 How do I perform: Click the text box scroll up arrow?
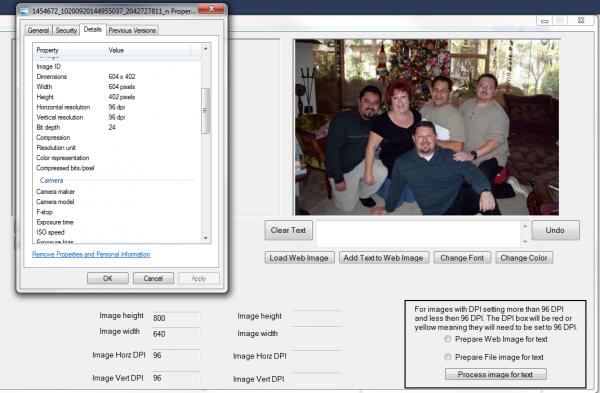pyautogui.click(x=525, y=227)
